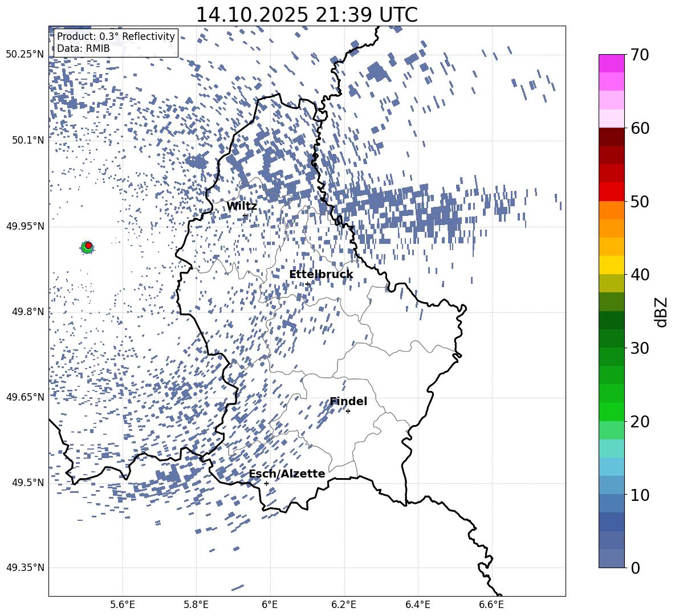Click the 49.5°N latitude label
The image size is (675, 616).
pyautogui.click(x=29, y=482)
